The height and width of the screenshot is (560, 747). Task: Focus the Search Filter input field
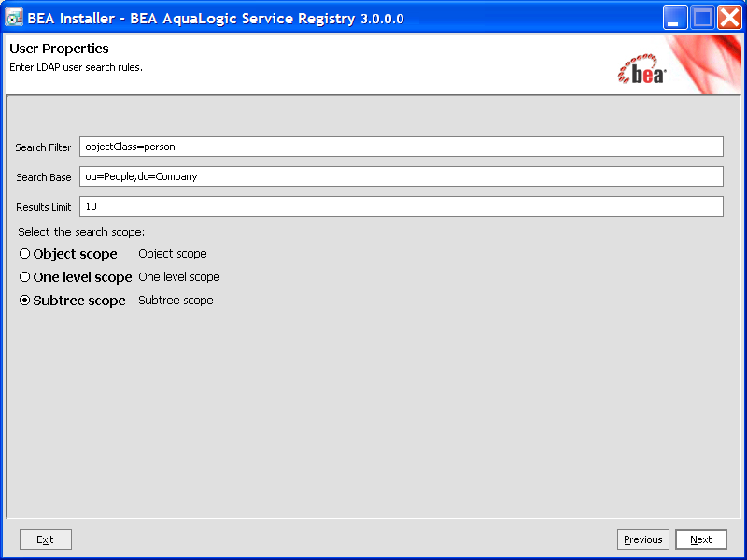pyautogui.click(x=402, y=147)
